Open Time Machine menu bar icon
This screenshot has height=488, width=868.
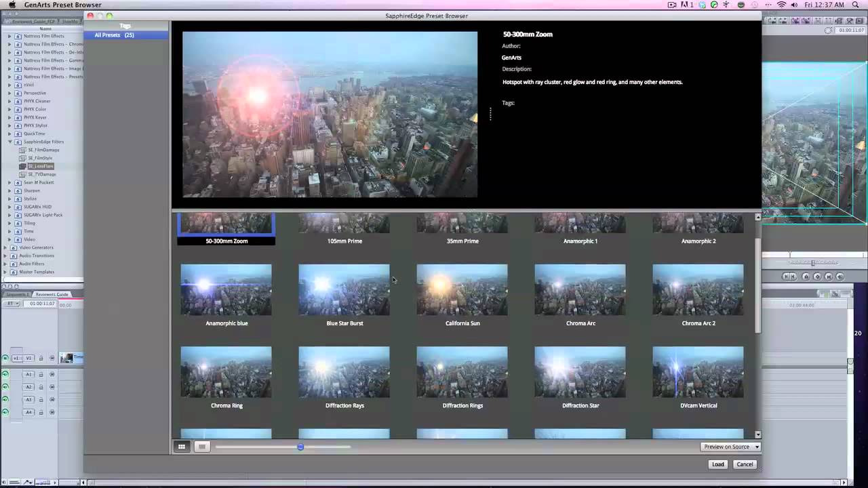[x=755, y=5]
